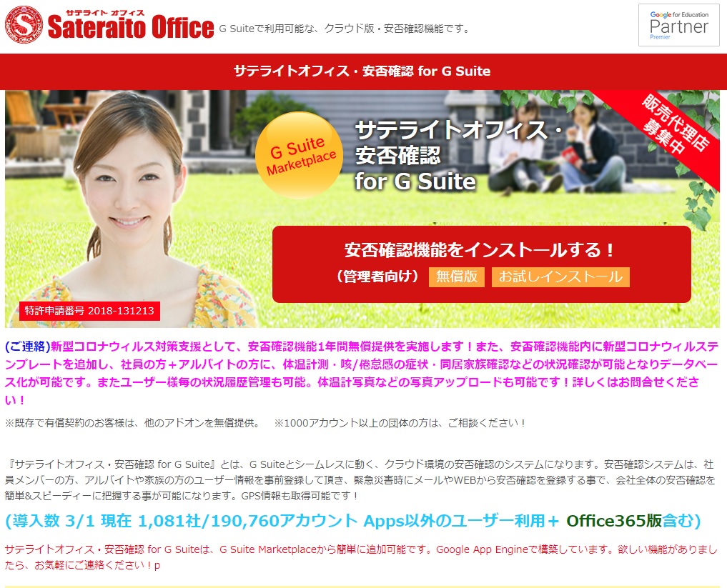This screenshot has width=727, height=588.
Task: Click the ※既存で有償契約のお客様は note
Action: coord(133,423)
